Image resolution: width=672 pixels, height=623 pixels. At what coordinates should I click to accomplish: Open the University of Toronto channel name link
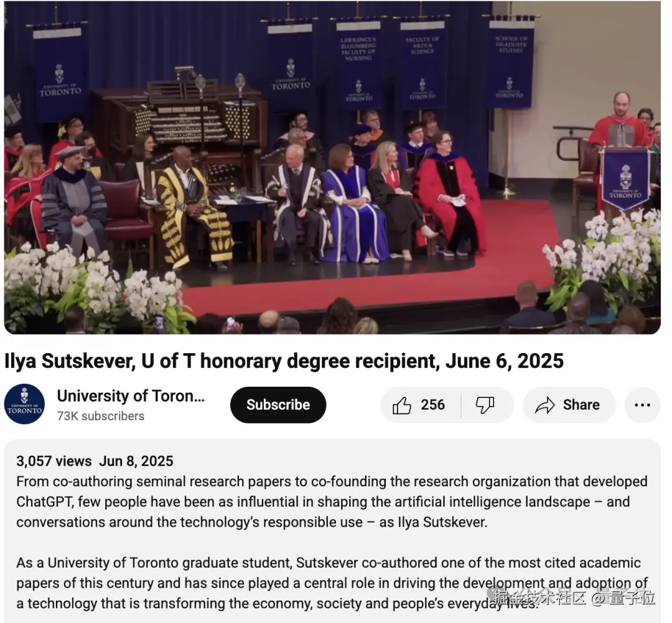tap(131, 395)
